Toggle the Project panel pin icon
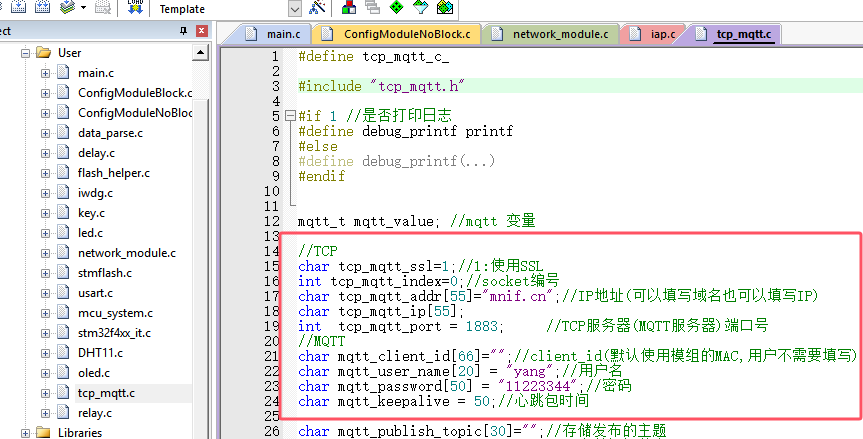The height and width of the screenshot is (439, 863). coord(184,31)
